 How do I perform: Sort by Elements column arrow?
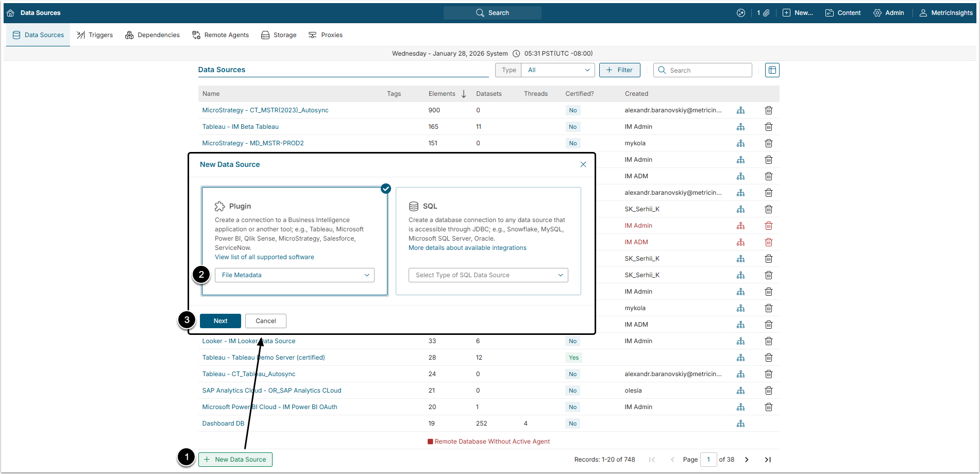click(x=464, y=94)
